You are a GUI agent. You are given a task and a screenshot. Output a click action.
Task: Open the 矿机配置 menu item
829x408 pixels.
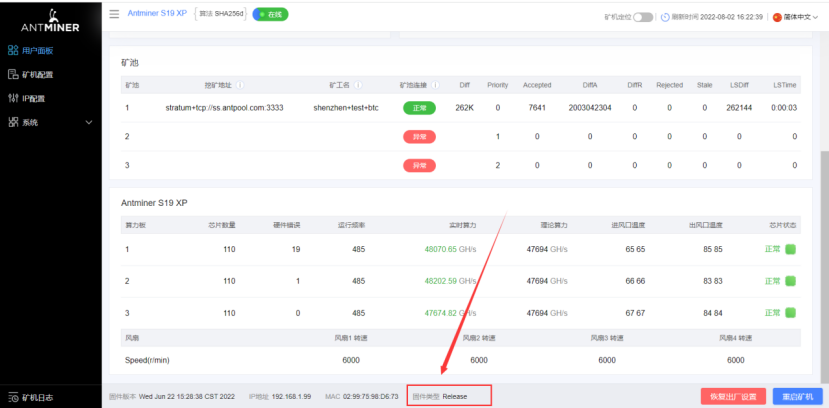click(x=31, y=75)
